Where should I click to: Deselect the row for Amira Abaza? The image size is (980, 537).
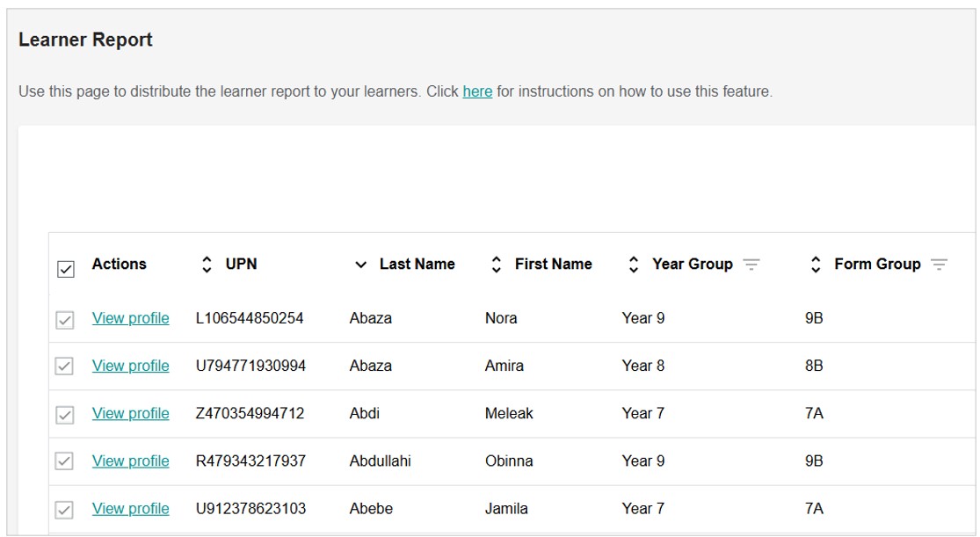click(65, 367)
